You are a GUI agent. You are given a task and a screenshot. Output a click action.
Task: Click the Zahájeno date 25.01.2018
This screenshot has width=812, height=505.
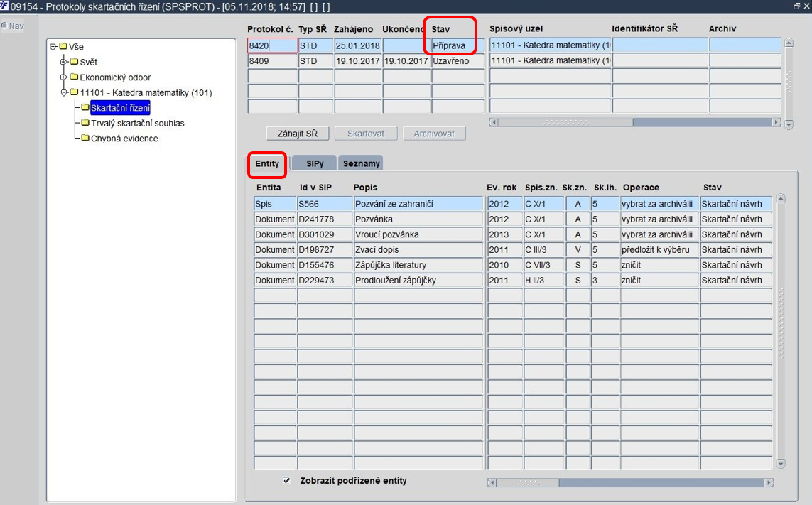[x=358, y=45]
